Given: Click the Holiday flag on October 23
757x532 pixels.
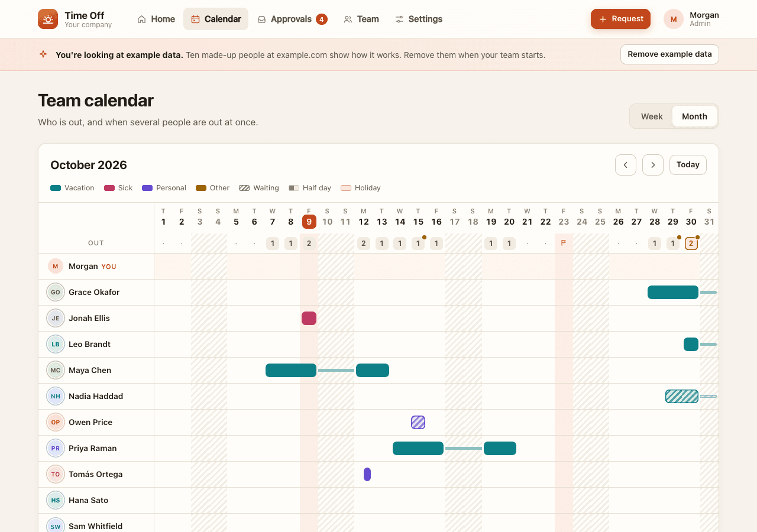Looking at the screenshot, I should tap(564, 243).
